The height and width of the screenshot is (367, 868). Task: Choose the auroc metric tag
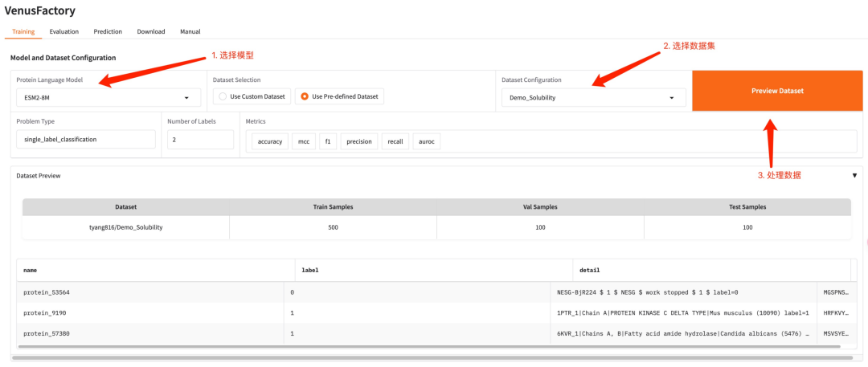click(427, 141)
